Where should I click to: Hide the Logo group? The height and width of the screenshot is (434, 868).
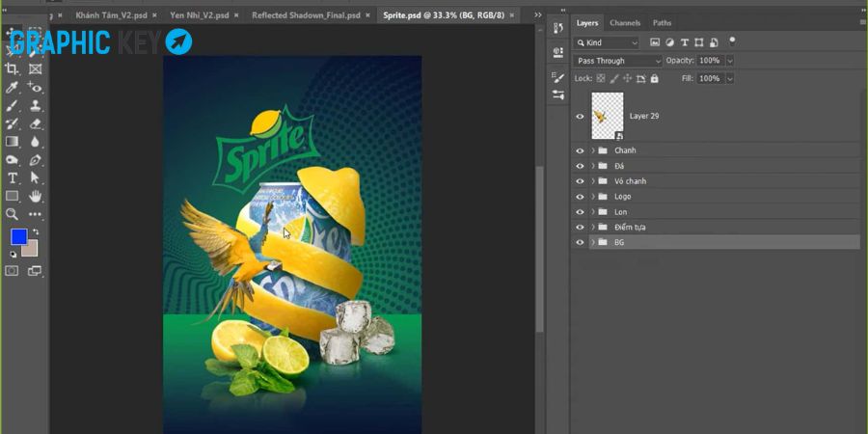(x=580, y=197)
